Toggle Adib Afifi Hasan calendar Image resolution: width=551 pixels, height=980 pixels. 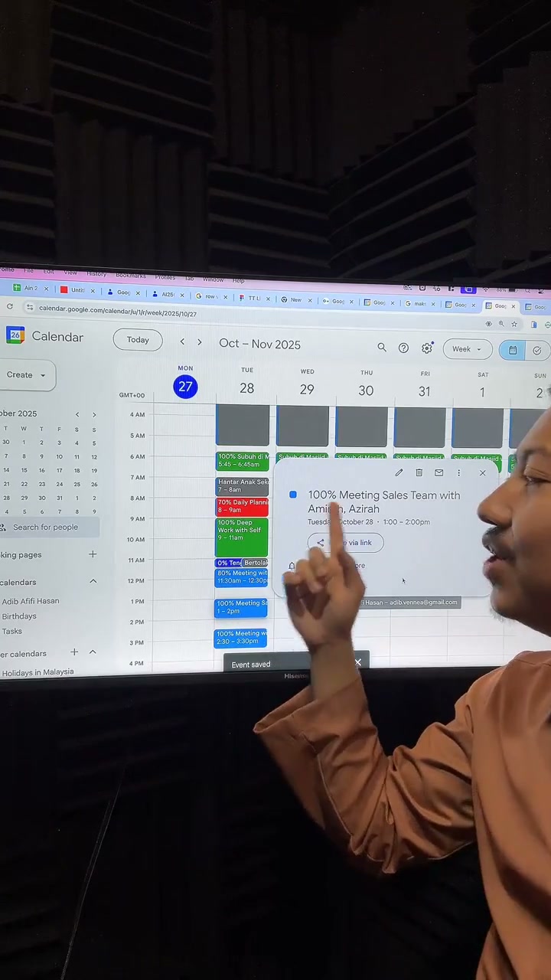point(30,601)
